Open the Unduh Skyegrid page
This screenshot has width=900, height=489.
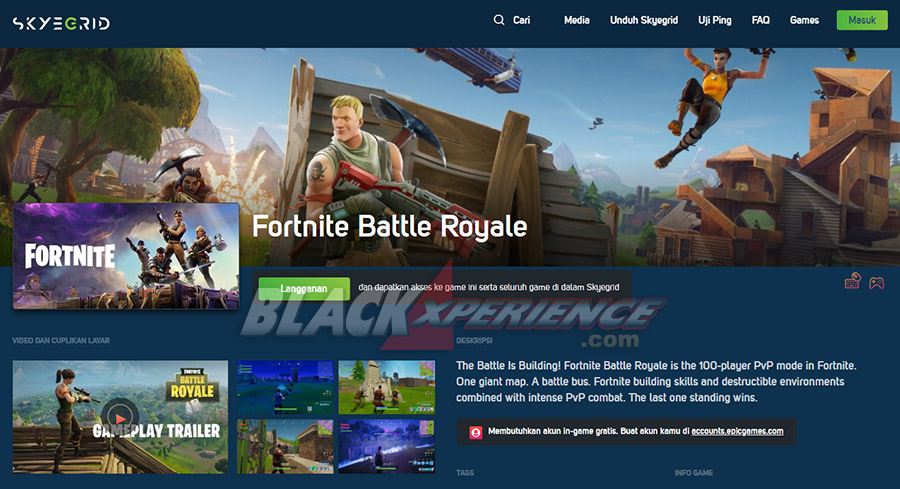coord(644,20)
